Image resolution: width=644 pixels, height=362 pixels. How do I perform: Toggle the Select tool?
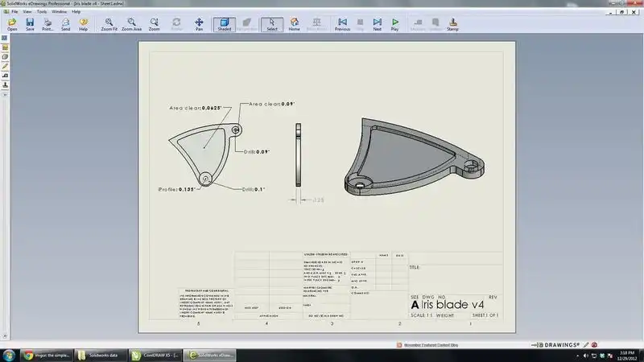[272, 24]
